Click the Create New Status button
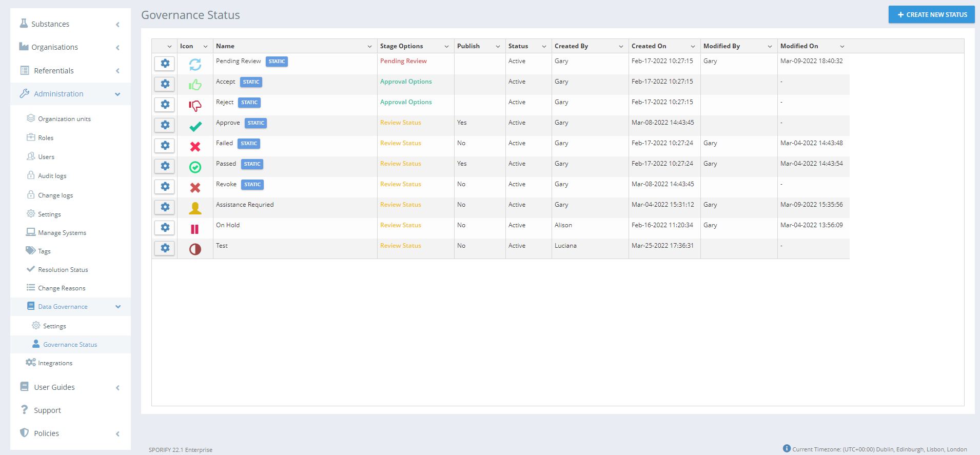The width and height of the screenshot is (980, 455). coord(931,15)
